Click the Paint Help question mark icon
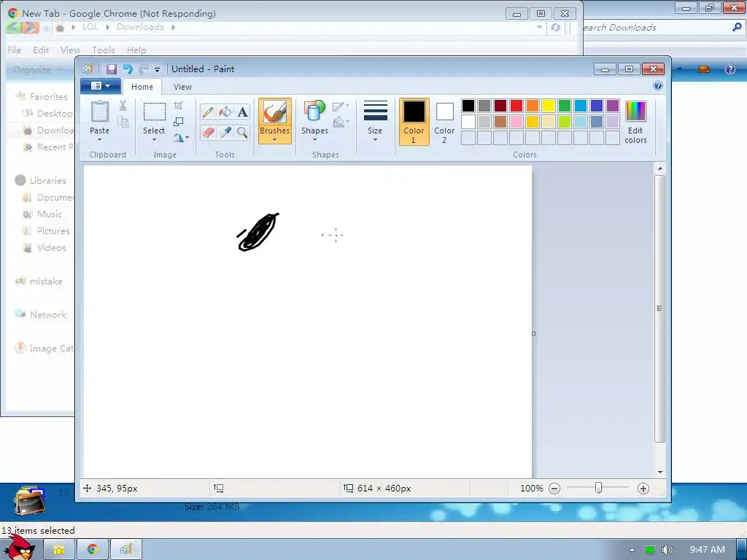 (657, 86)
